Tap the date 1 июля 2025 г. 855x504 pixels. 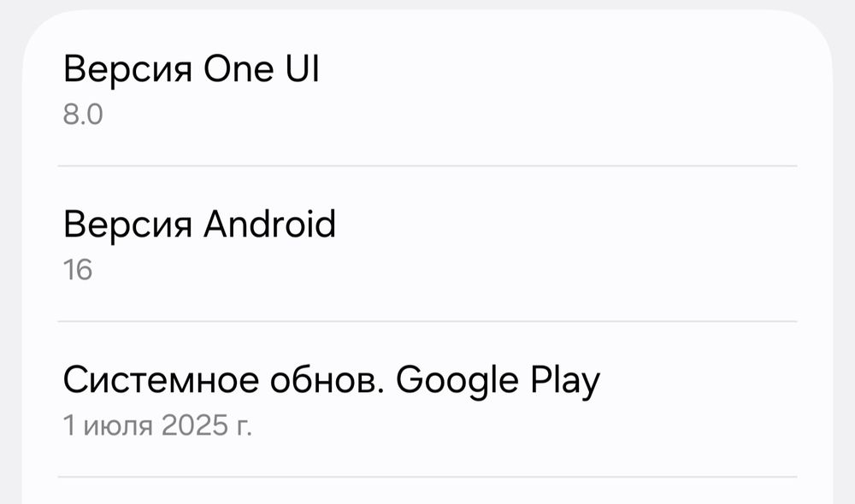(x=157, y=425)
